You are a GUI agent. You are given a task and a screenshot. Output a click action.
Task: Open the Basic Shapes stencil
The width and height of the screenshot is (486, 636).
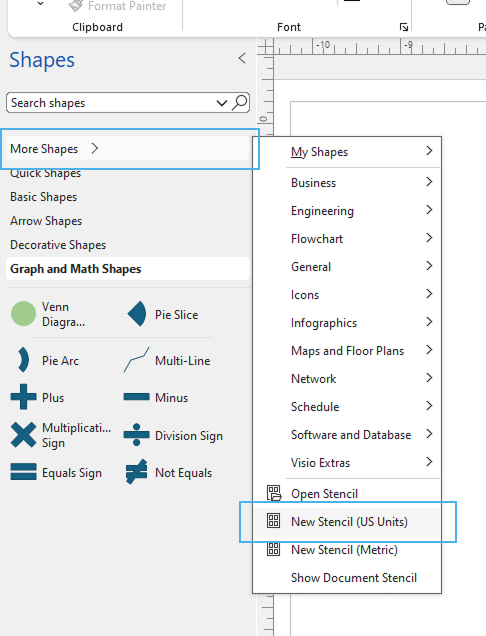pyautogui.click(x=44, y=197)
